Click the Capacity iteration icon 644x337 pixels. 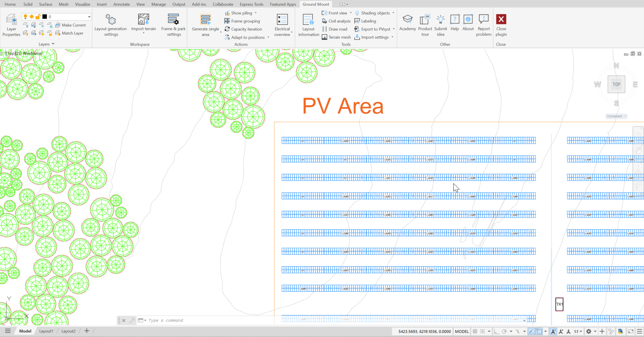[227, 29]
